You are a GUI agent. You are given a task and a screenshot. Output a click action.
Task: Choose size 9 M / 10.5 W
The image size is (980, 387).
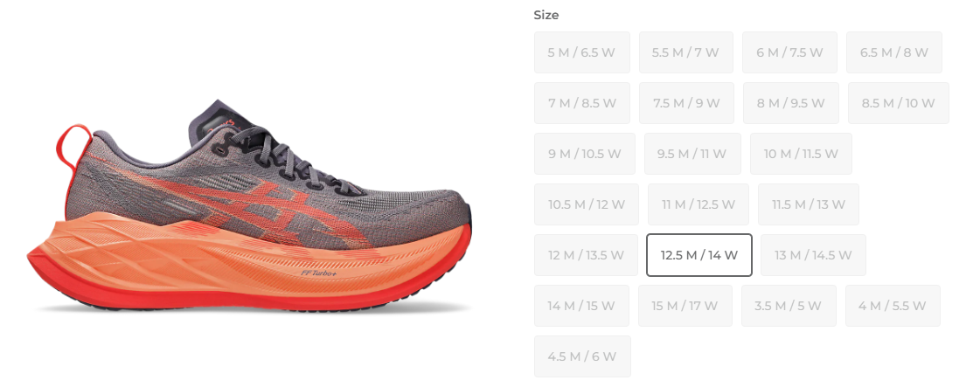(584, 154)
